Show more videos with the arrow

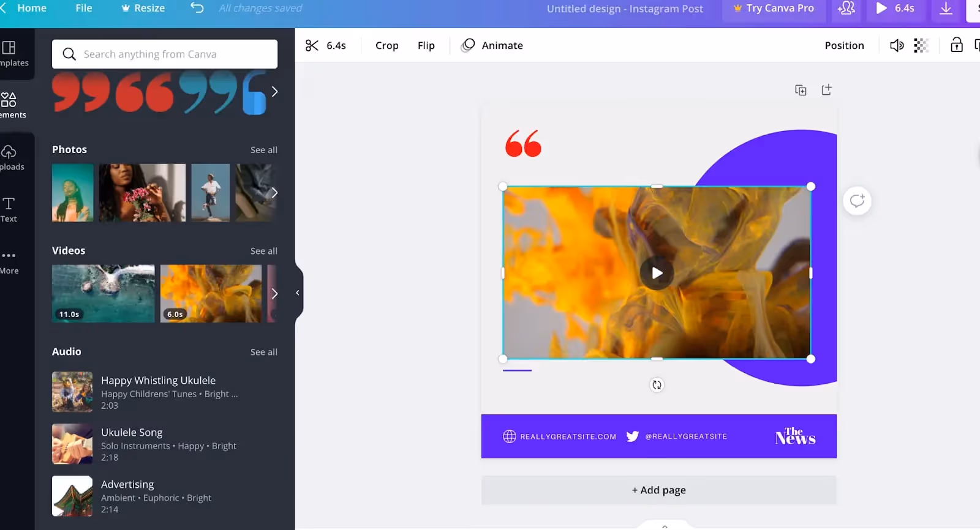point(274,294)
